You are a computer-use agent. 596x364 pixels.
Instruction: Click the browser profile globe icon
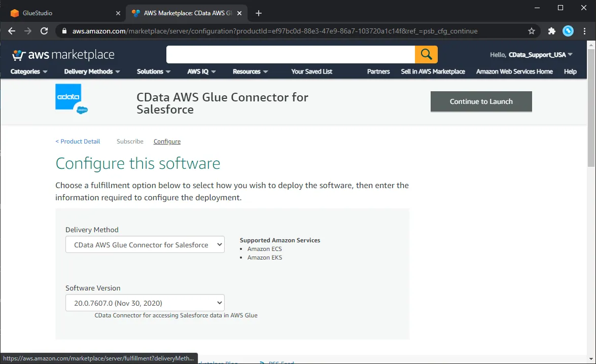pos(568,31)
